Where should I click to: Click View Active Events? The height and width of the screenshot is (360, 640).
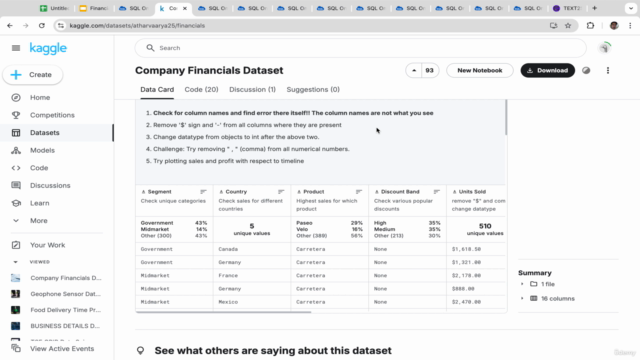pos(62,349)
